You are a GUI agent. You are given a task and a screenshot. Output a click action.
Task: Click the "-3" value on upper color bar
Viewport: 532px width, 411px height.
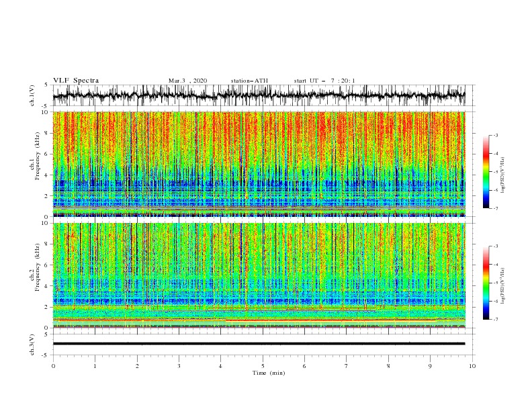click(495, 135)
